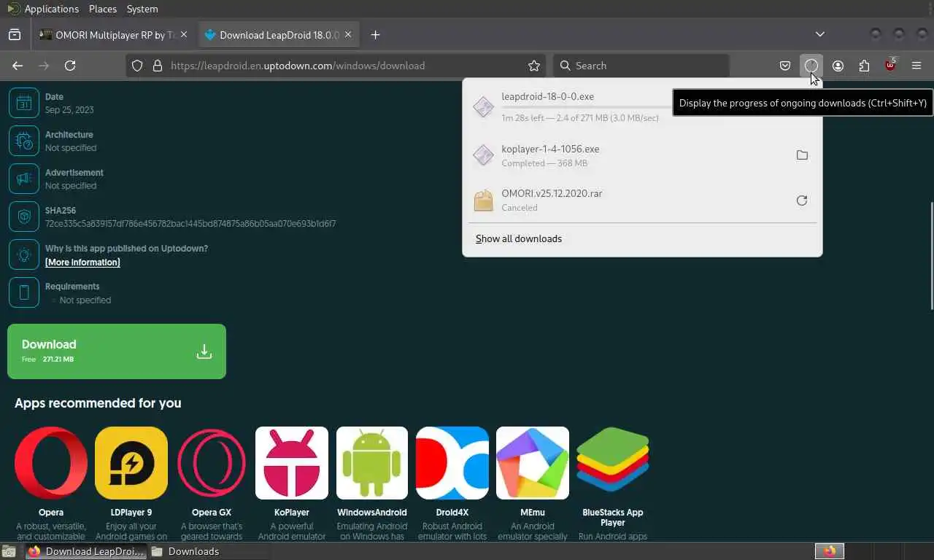Viewport: 934px width, 560px height.
Task: Switch to Firefox window in taskbar
Action: tap(85, 551)
